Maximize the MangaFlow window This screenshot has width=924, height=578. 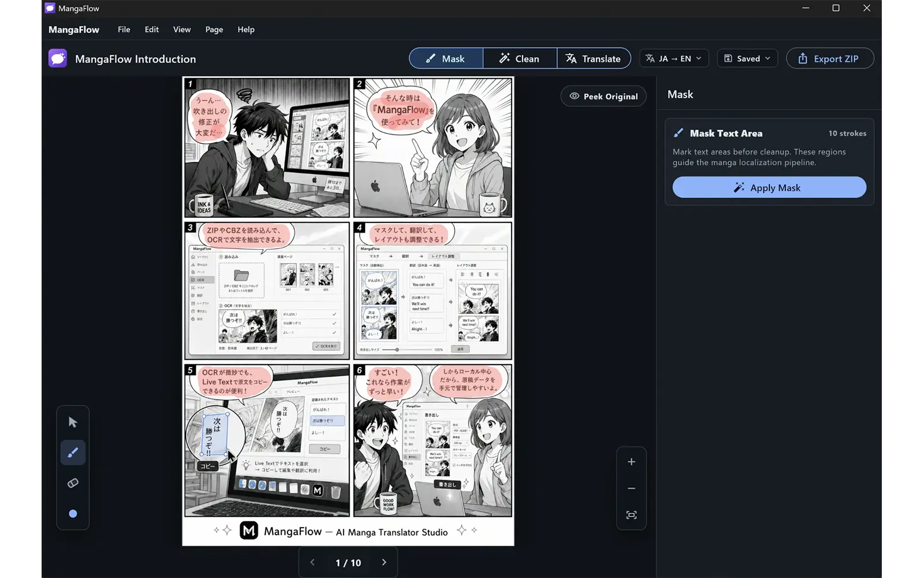pyautogui.click(x=836, y=8)
